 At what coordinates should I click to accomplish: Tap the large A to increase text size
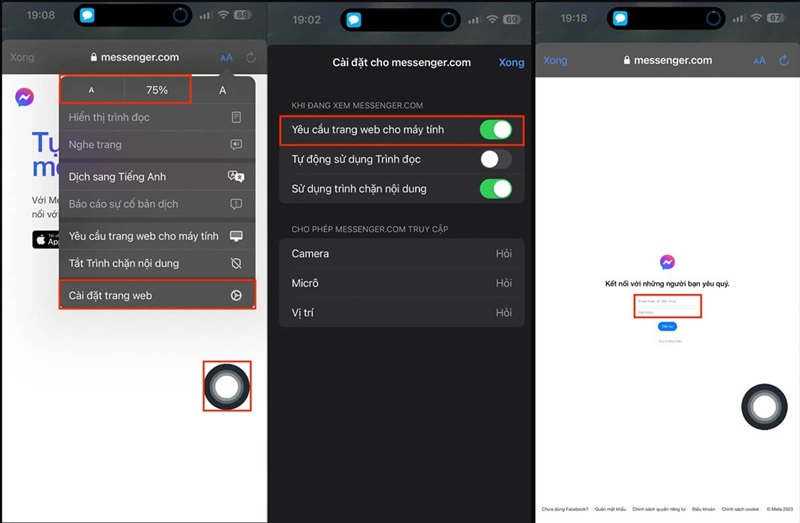222,90
